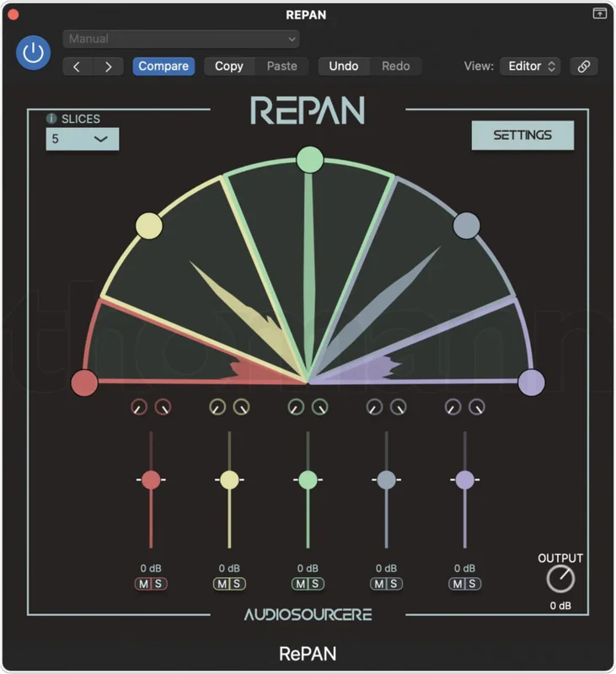The image size is (616, 674).
Task: Click the yellow slice handle on the arc
Action: pos(149,225)
